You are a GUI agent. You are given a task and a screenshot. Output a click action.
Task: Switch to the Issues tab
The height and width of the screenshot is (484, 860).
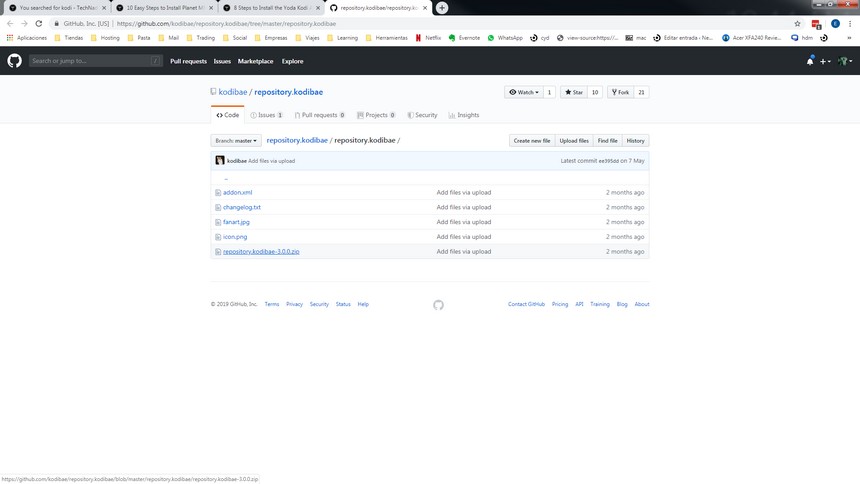point(267,115)
